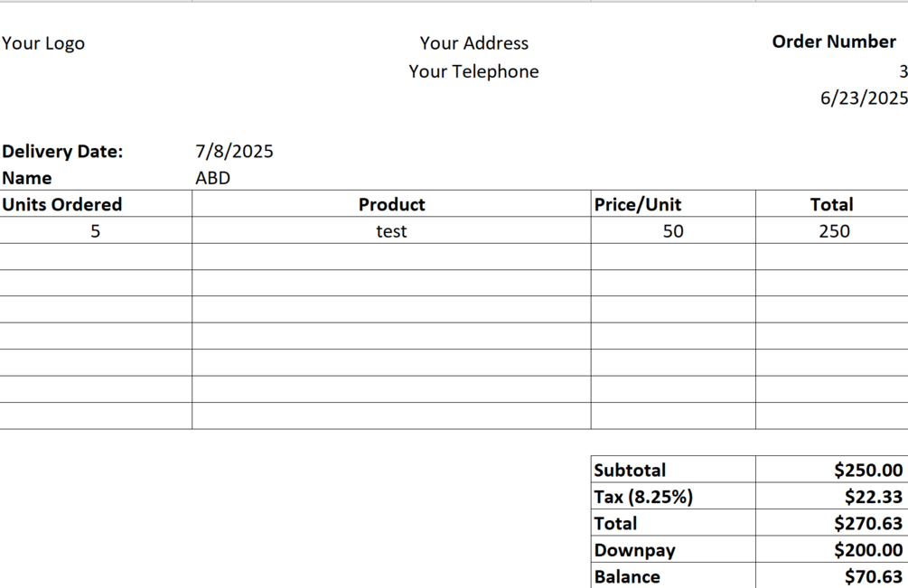The height and width of the screenshot is (588, 908).
Task: Click the units ordered value 5
Action: [95, 231]
